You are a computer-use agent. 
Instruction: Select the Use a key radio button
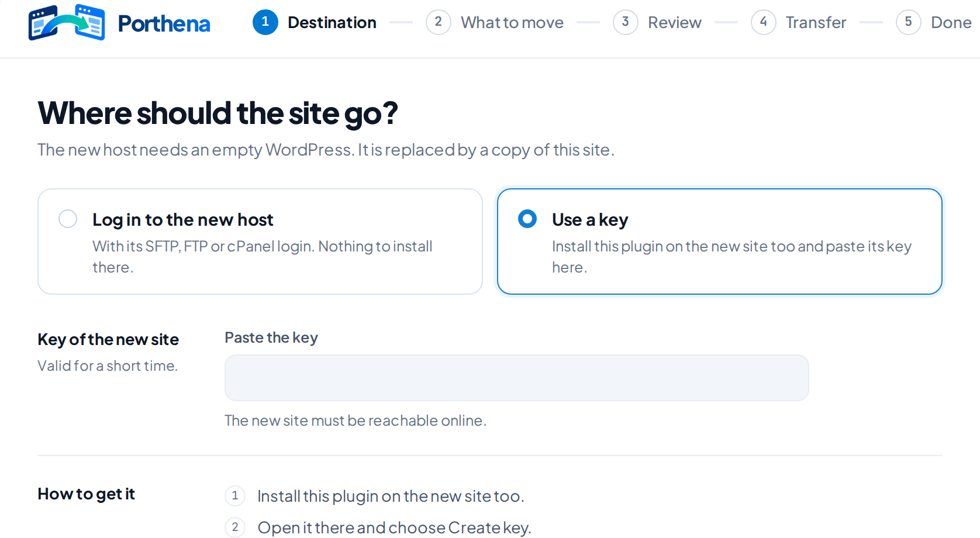coord(527,219)
